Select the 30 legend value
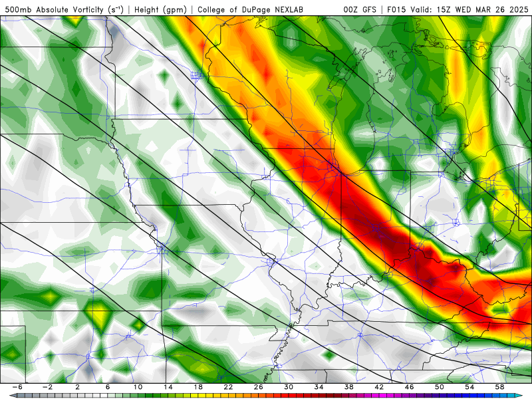 289,387
